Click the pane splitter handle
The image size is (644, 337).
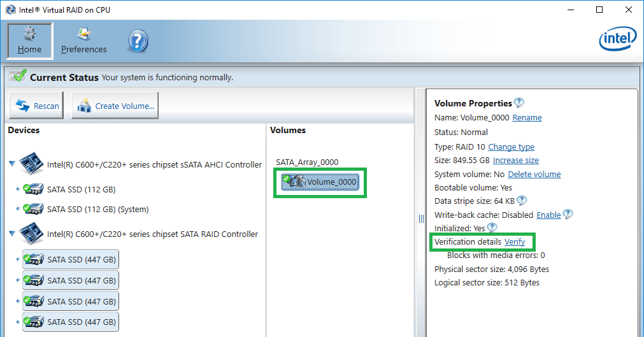[x=421, y=219]
